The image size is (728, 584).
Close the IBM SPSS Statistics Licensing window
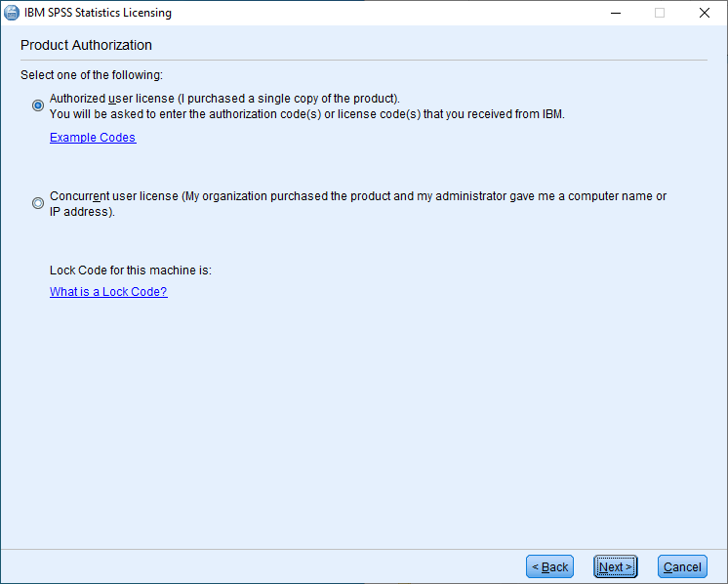click(x=705, y=13)
